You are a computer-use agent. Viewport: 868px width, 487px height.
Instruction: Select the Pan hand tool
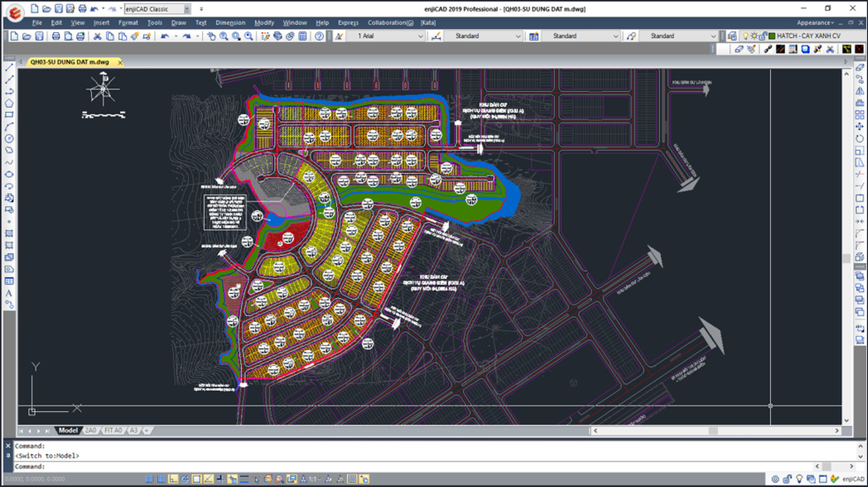tap(211, 36)
